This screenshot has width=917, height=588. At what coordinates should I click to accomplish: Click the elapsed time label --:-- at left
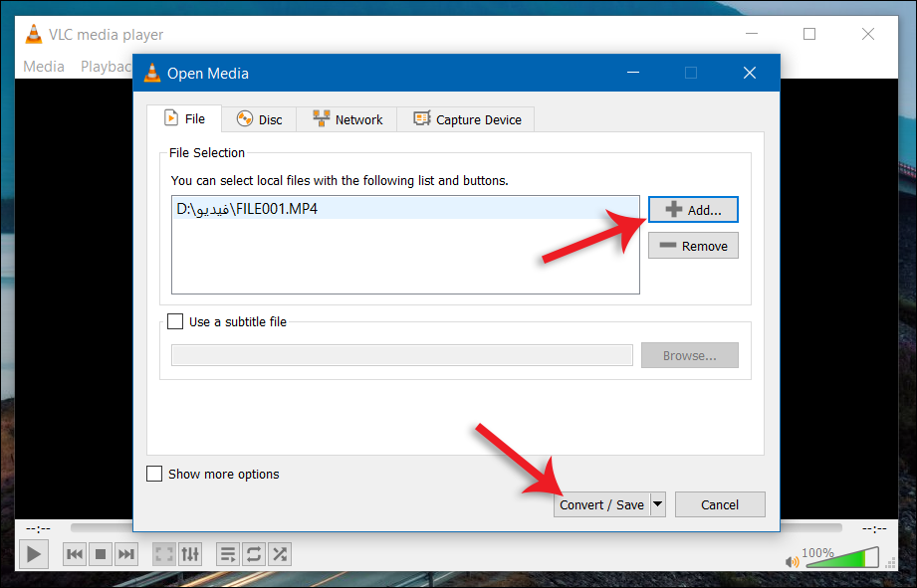pos(38,529)
